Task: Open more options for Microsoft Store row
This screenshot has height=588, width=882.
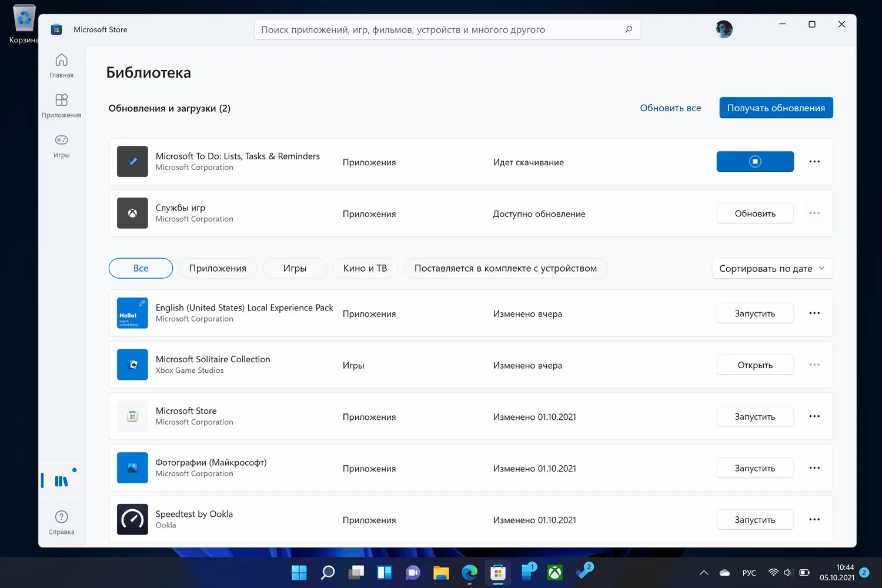Action: click(814, 416)
